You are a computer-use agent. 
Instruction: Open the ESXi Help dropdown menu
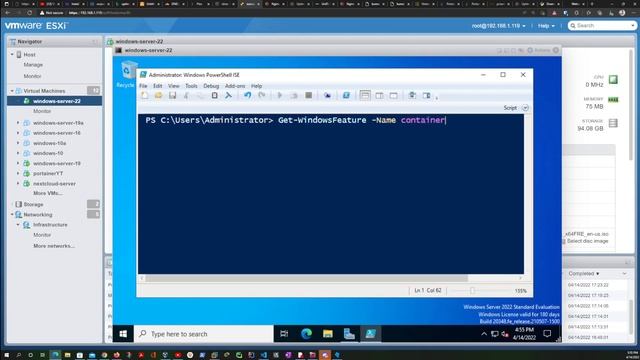(546, 26)
